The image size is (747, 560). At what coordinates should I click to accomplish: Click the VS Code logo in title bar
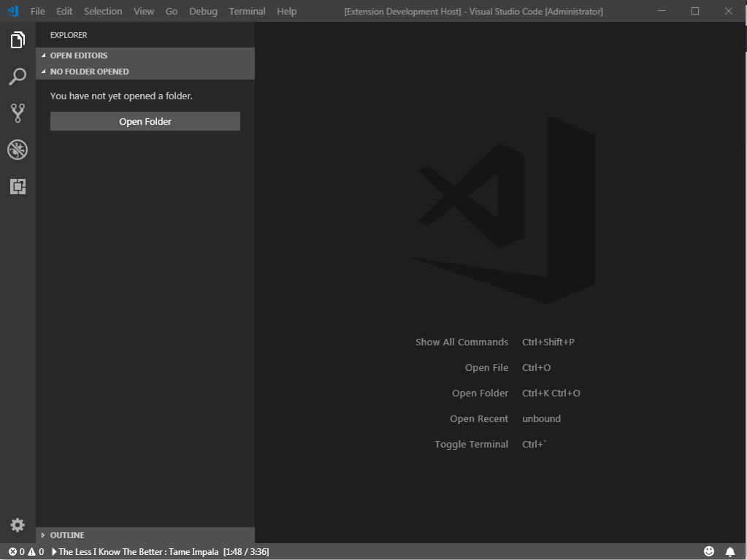13,10
